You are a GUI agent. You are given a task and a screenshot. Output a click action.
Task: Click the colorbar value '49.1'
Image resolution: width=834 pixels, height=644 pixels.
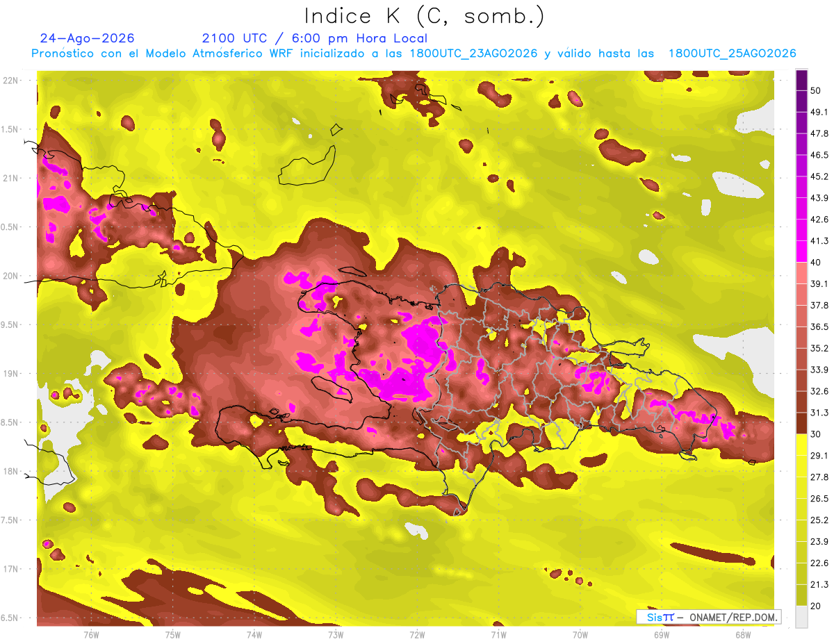coord(819,112)
